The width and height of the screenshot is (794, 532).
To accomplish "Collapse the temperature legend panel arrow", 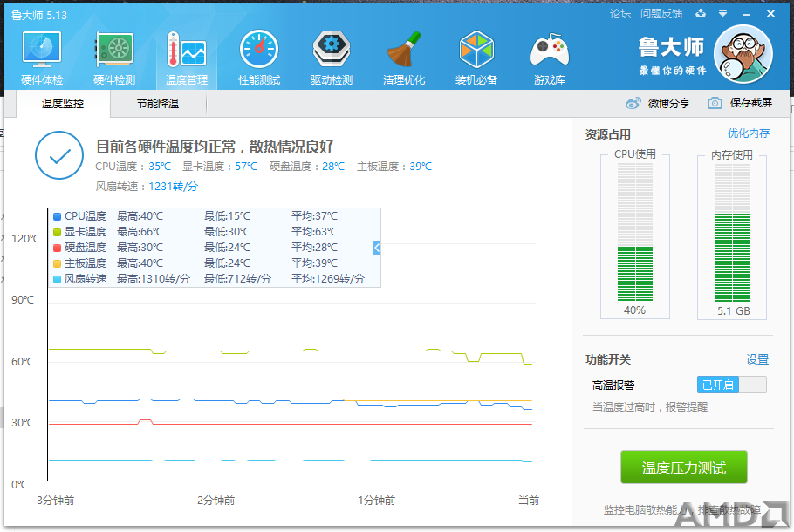I will point(376,248).
